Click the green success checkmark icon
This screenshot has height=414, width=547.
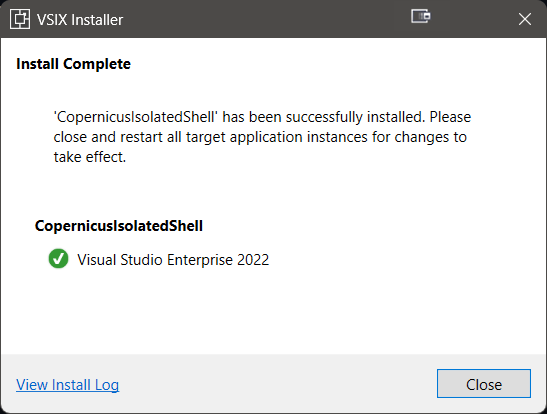click(58, 259)
